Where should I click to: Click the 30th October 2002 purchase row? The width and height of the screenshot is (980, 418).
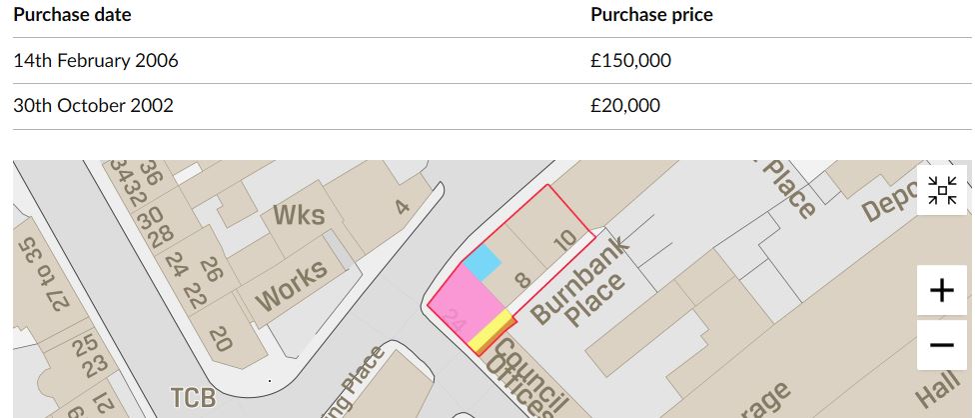(x=491, y=106)
